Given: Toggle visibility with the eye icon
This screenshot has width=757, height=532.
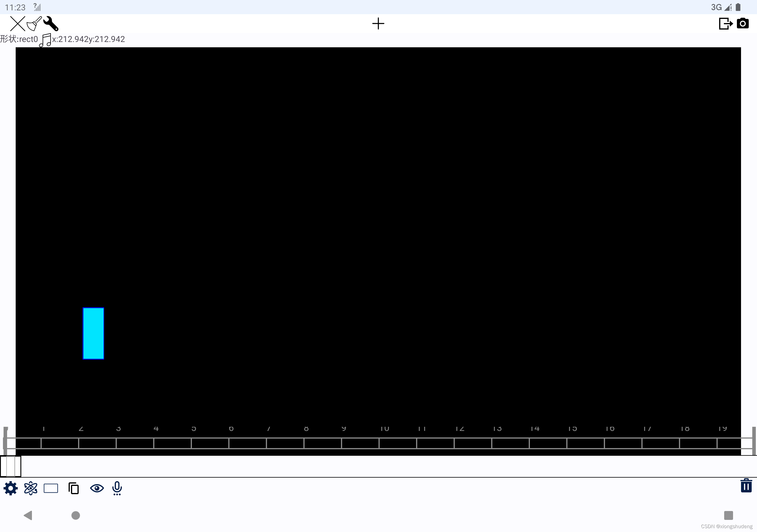Looking at the screenshot, I should click(97, 488).
